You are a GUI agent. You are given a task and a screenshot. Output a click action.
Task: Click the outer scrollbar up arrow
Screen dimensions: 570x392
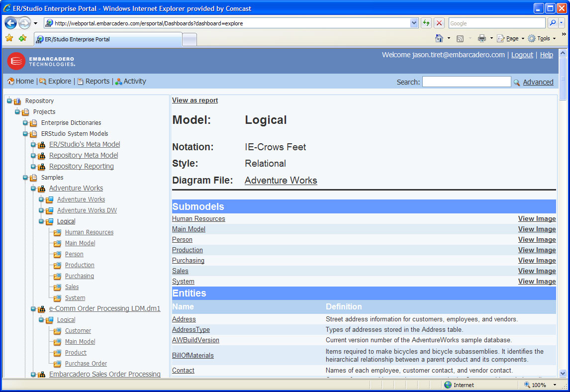[563, 53]
